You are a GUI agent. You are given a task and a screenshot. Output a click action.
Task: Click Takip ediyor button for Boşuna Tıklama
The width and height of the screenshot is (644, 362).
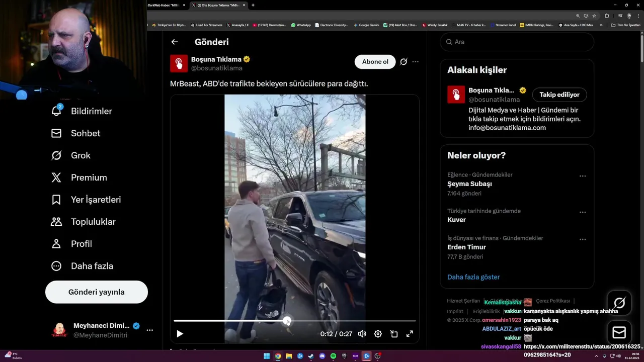point(559,95)
